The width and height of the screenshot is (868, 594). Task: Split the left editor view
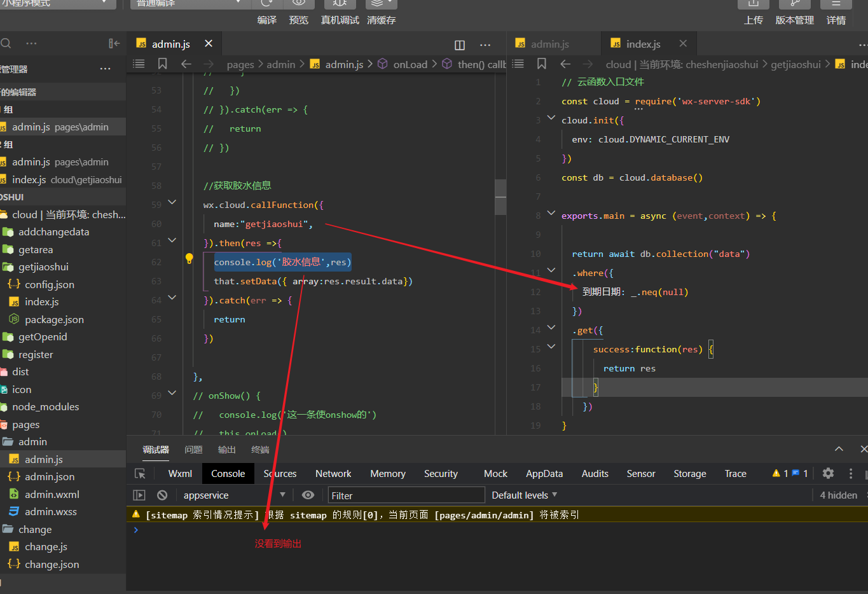click(460, 45)
